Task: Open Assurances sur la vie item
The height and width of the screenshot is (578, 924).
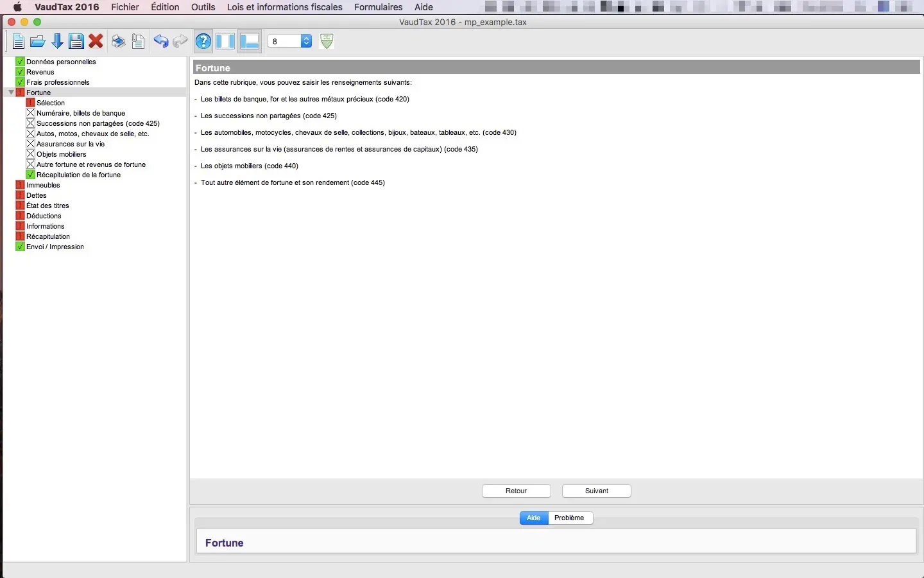Action: (x=71, y=144)
